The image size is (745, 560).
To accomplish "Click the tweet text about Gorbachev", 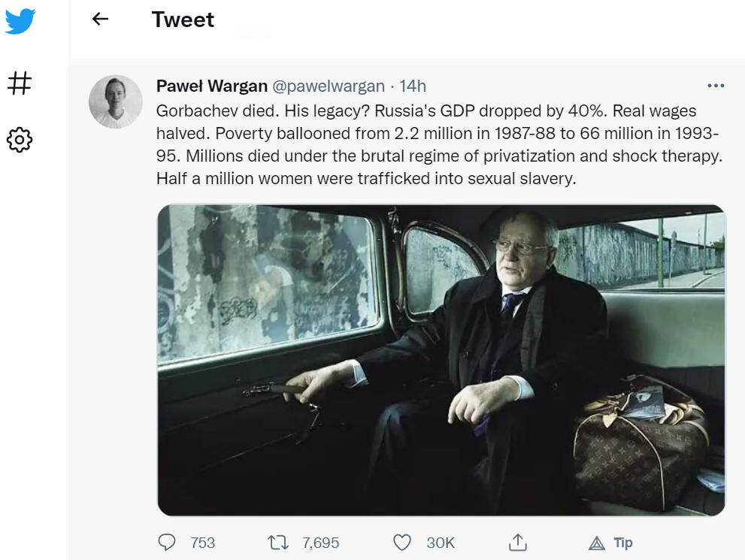I will tap(440, 144).
